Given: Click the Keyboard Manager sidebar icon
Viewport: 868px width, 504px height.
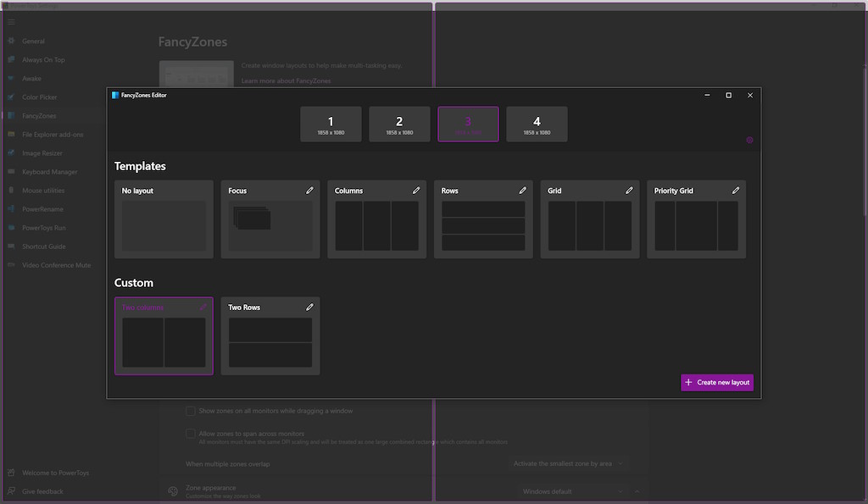Looking at the screenshot, I should point(11,171).
